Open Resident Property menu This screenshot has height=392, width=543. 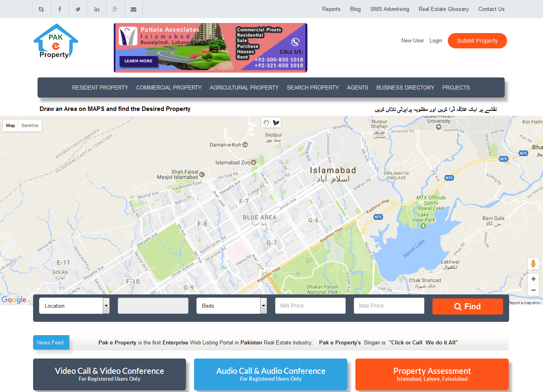pos(100,88)
